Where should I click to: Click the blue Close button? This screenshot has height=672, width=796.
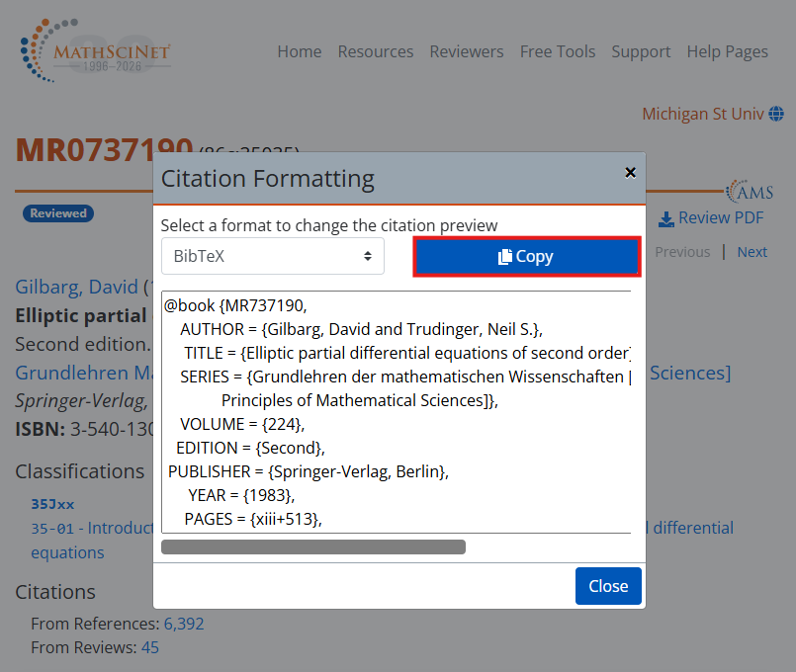608,586
